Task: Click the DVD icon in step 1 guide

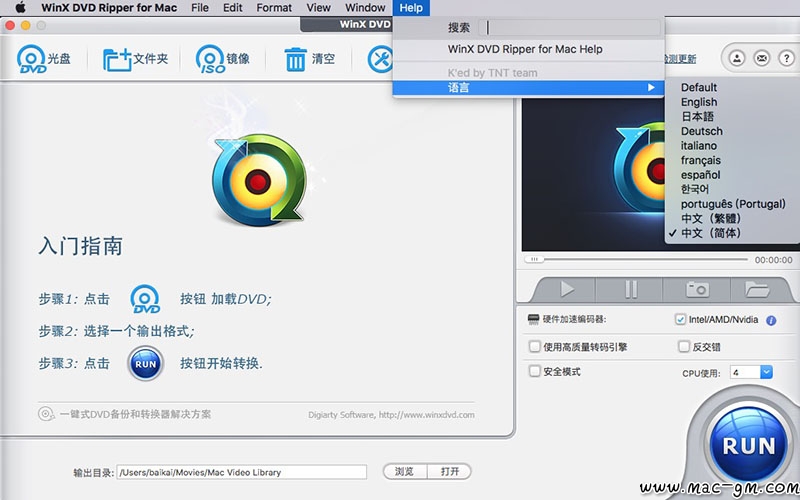Action: [x=145, y=299]
